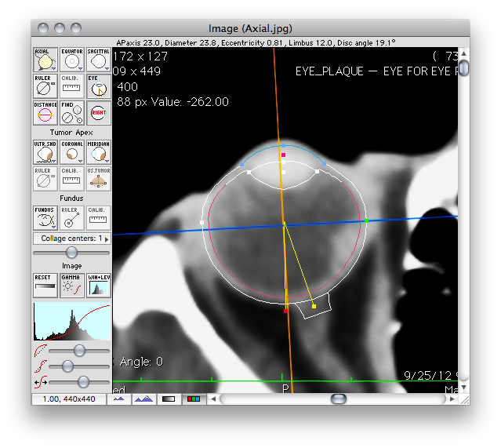Screen dimensions: 501x448
Task: Adjust the first gamma curve slider
Action: click(x=79, y=351)
